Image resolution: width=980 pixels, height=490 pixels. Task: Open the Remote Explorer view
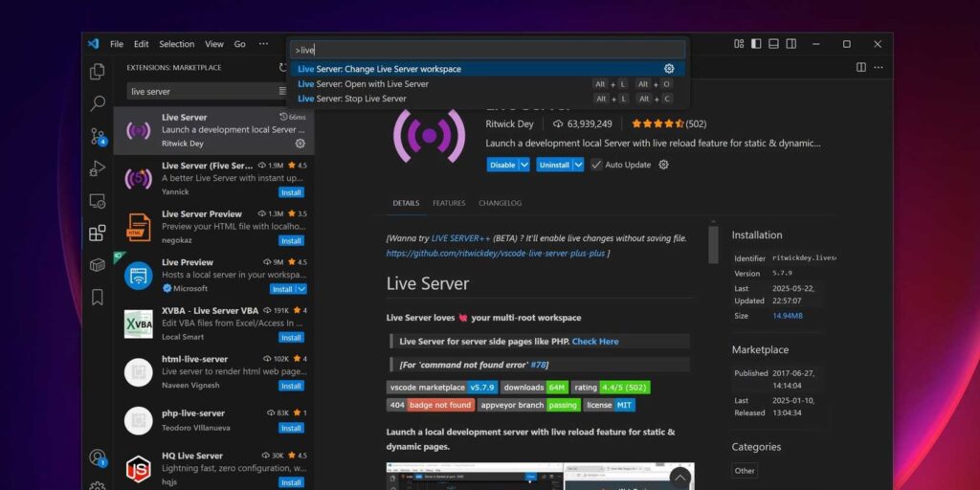coord(98,201)
